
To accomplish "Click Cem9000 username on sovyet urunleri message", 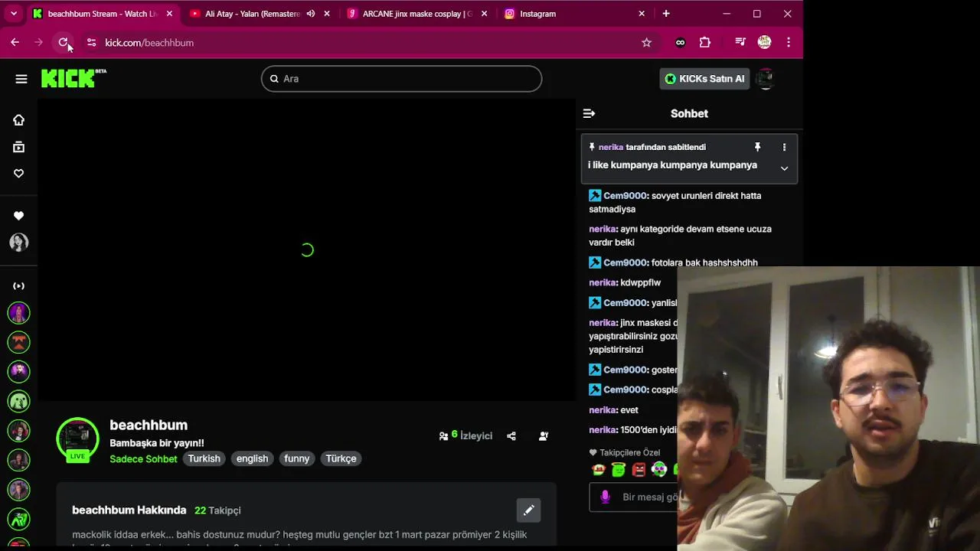I will click(x=626, y=196).
